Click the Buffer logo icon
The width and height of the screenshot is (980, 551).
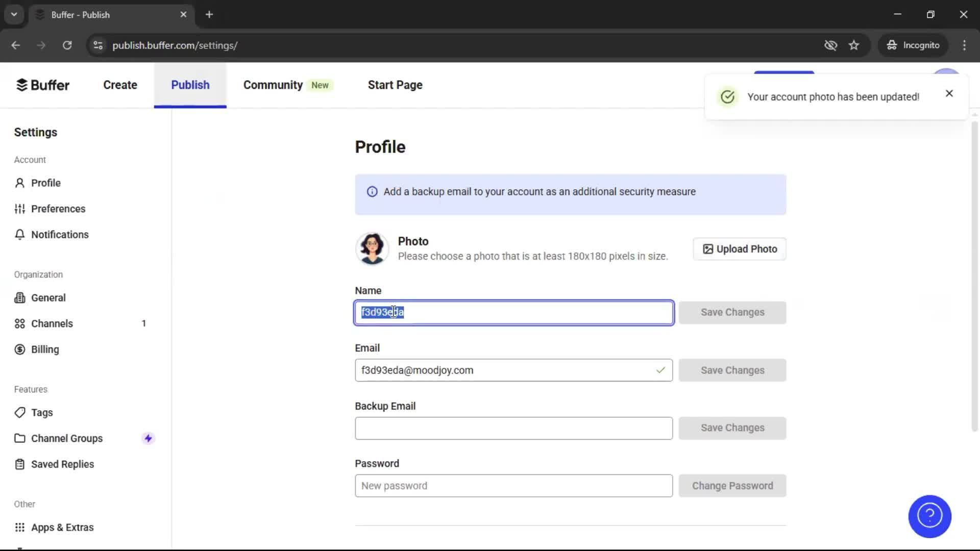(22, 85)
